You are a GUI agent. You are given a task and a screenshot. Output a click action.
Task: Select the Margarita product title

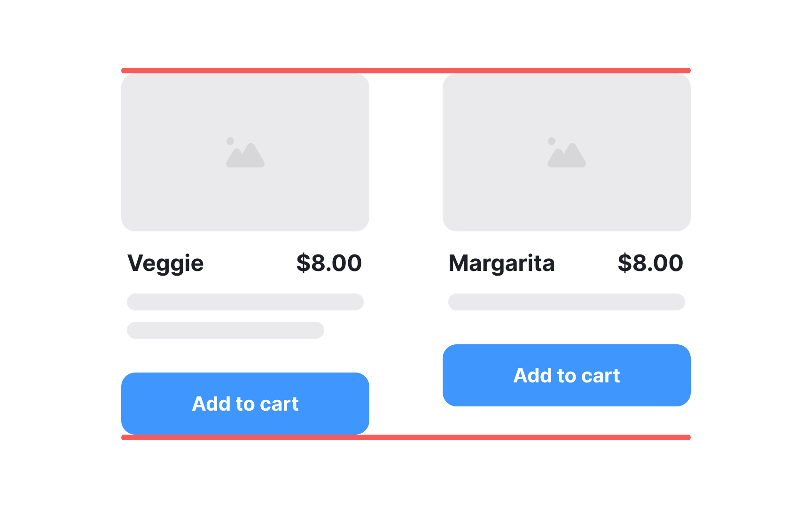pyautogui.click(x=501, y=263)
